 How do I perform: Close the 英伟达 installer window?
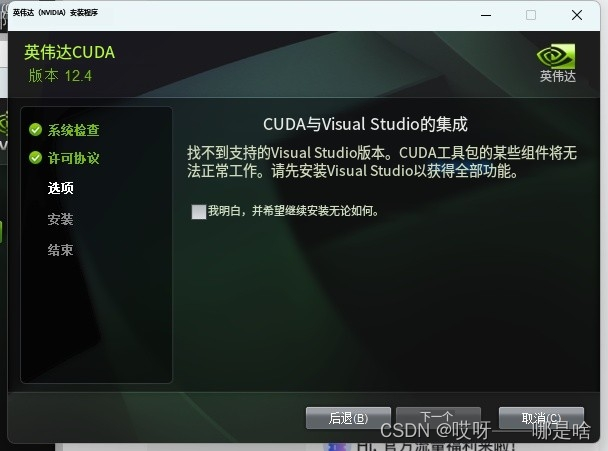pyautogui.click(x=577, y=15)
